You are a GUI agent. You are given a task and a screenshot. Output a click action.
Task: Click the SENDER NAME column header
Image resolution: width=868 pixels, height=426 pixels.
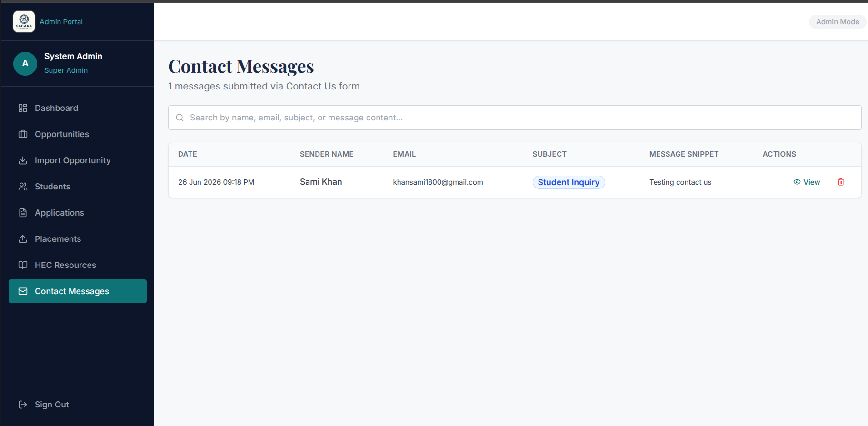pos(327,154)
